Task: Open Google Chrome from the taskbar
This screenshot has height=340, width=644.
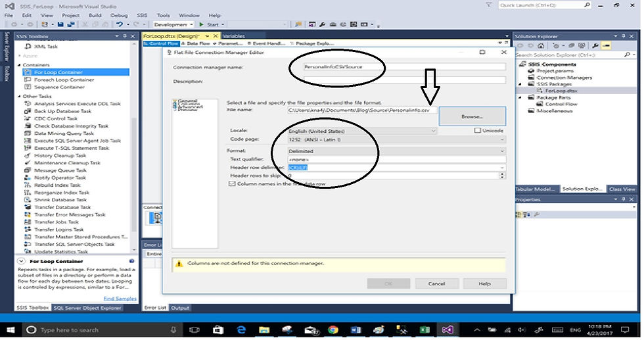Action: 333,329
